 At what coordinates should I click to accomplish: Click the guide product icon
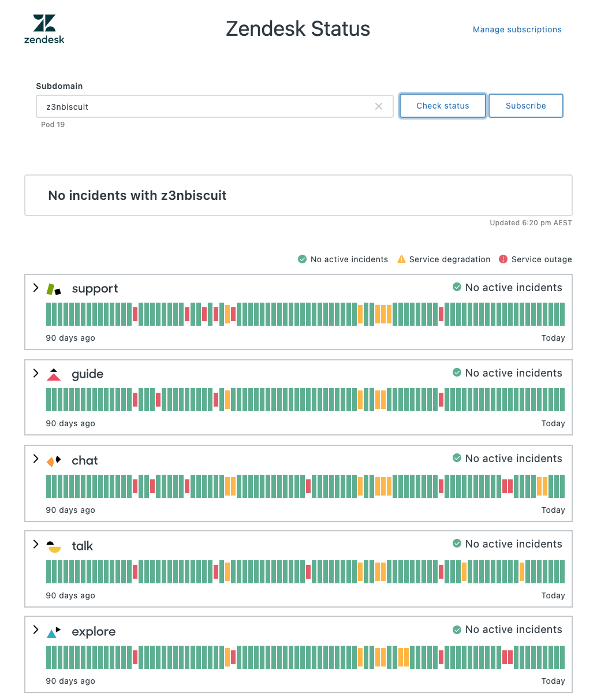tap(54, 374)
